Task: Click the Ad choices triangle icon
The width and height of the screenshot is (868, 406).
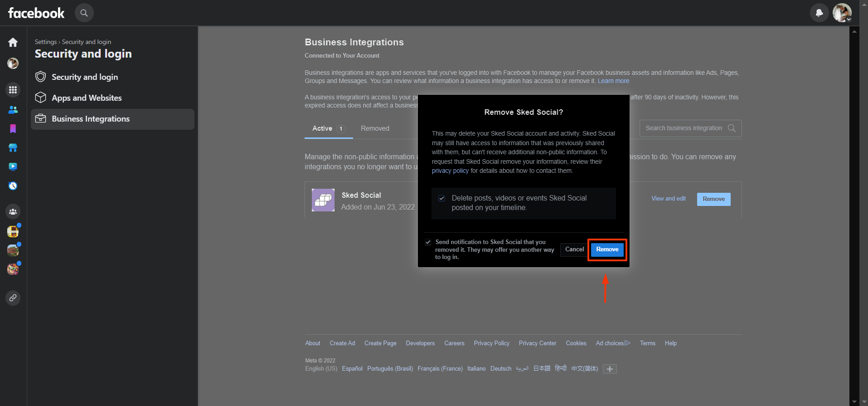Action: (x=628, y=343)
